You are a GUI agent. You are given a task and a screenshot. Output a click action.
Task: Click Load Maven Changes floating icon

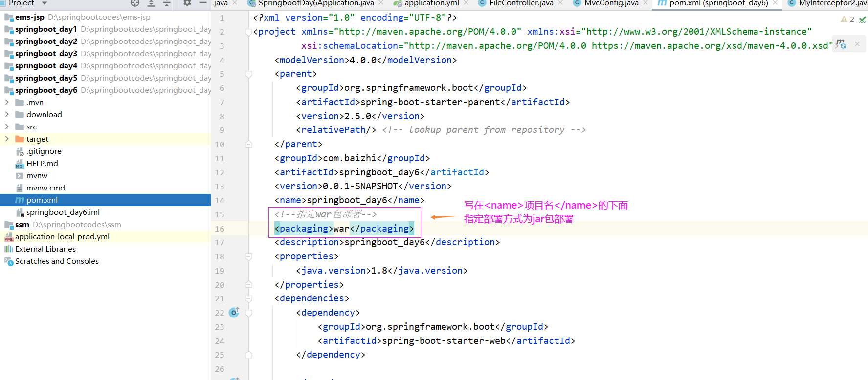(841, 44)
